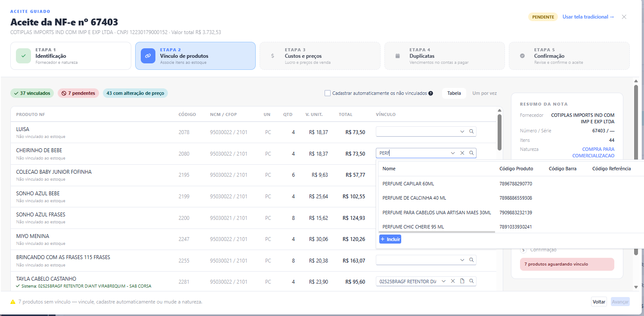Go to Etapa 1 Identificação
The height and width of the screenshot is (316, 644).
click(71, 56)
